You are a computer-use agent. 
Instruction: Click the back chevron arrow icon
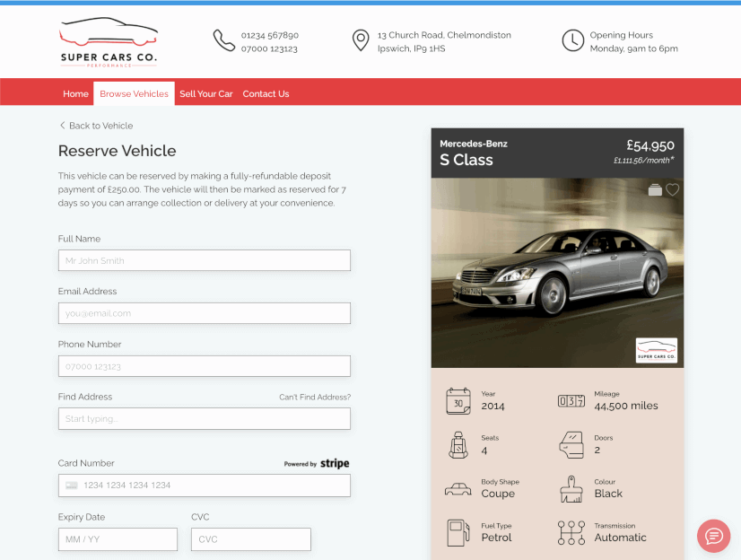coord(62,126)
